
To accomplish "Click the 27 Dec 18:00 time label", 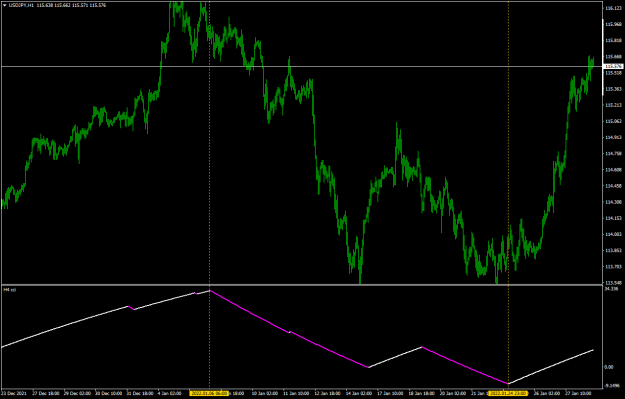I will pos(45,393).
